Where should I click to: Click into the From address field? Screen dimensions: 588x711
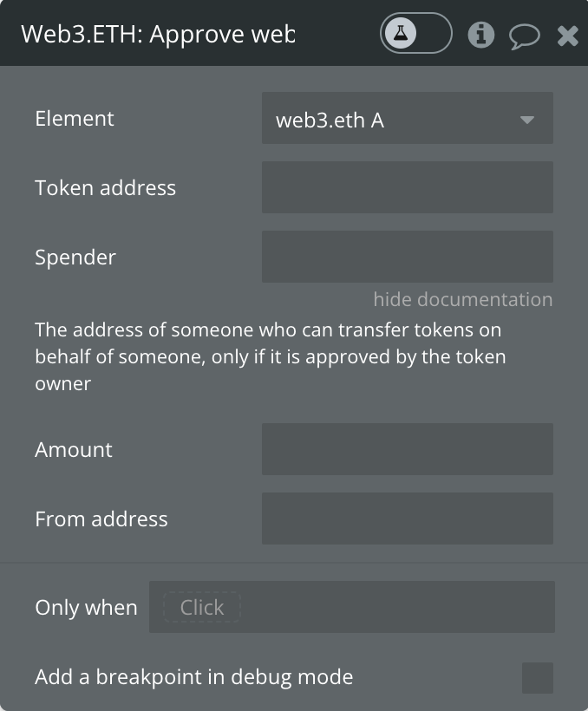[407, 519]
